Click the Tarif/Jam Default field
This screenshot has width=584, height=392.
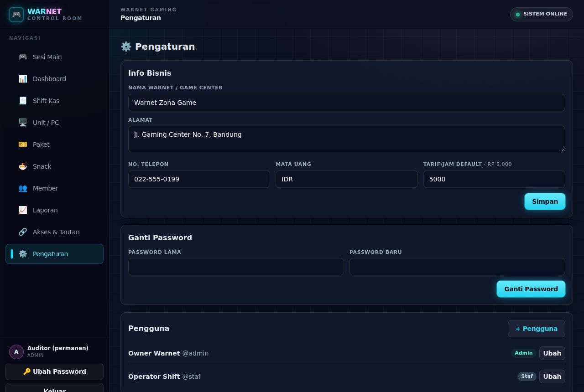[x=494, y=179]
